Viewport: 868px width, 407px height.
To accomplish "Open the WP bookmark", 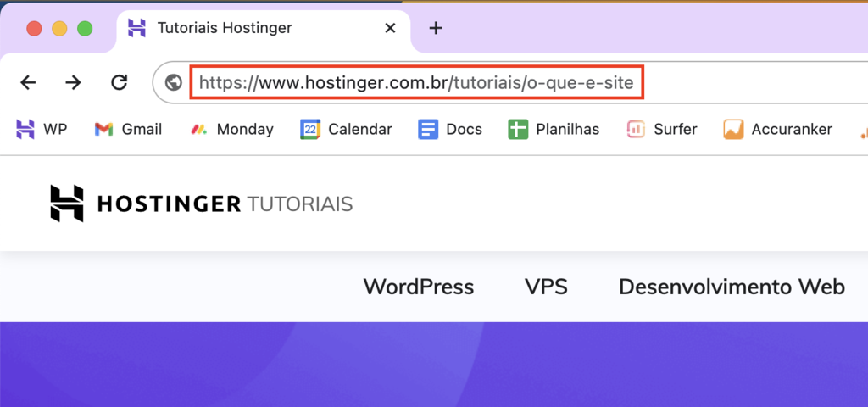I will 42,130.
